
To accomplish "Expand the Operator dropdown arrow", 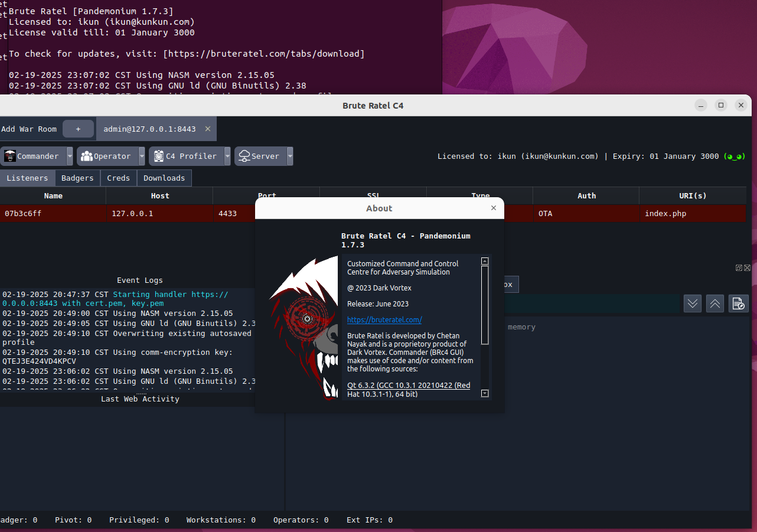I will tap(142, 156).
